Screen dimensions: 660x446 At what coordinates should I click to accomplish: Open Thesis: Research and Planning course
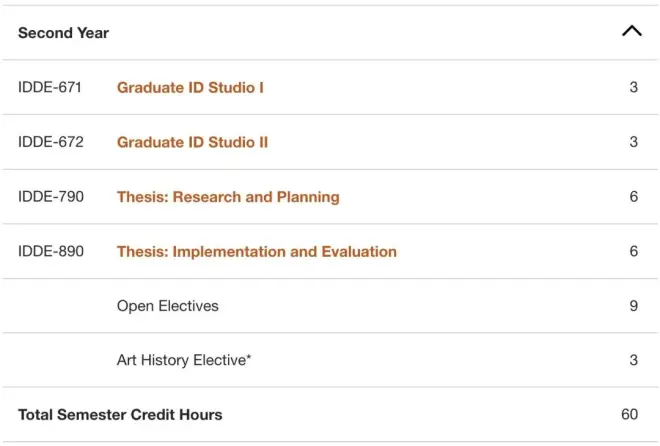tap(228, 197)
